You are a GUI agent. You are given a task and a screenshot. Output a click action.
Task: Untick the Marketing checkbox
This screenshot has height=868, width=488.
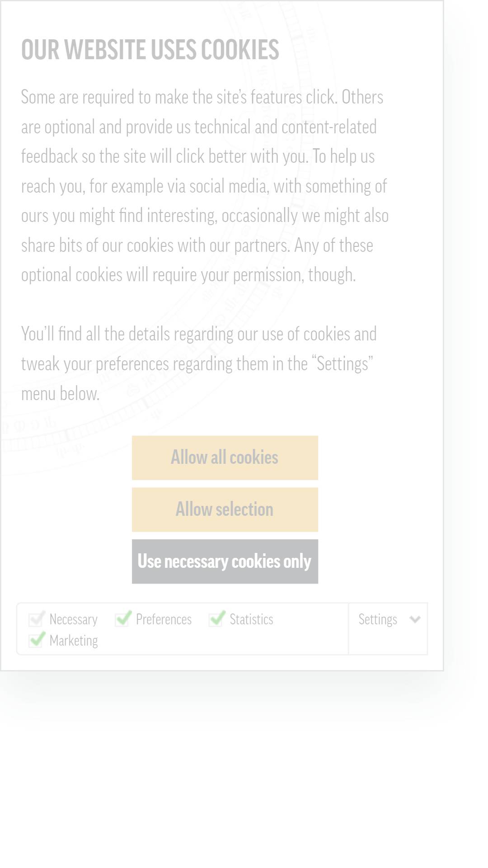[37, 640]
